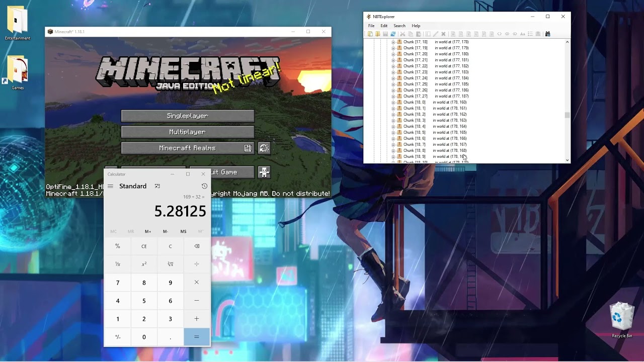644x362 pixels.
Task: Click the C clear button in Calculator
Action: coord(170,246)
